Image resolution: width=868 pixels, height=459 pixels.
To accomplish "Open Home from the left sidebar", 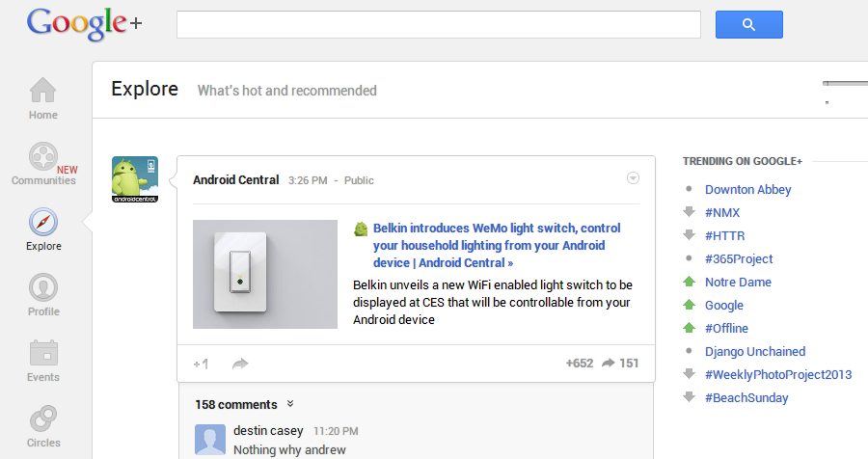I will [x=42, y=98].
